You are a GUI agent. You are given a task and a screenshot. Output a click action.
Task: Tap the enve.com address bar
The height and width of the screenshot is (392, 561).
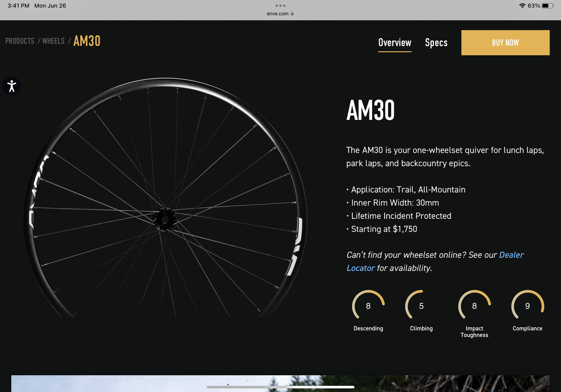point(280,14)
